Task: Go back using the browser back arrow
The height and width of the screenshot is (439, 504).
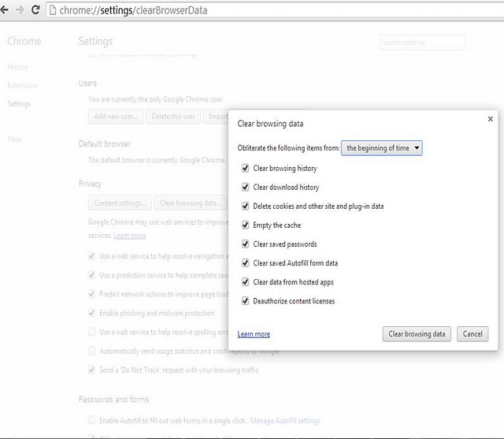Action: (4, 10)
